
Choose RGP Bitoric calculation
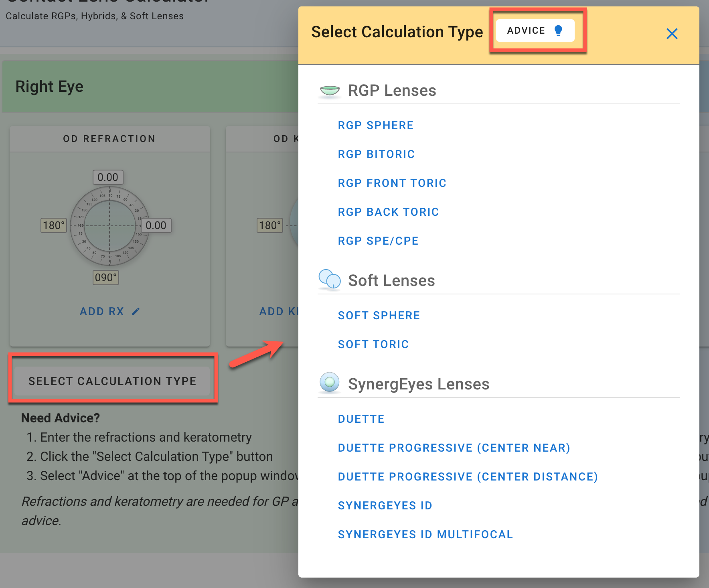(376, 154)
